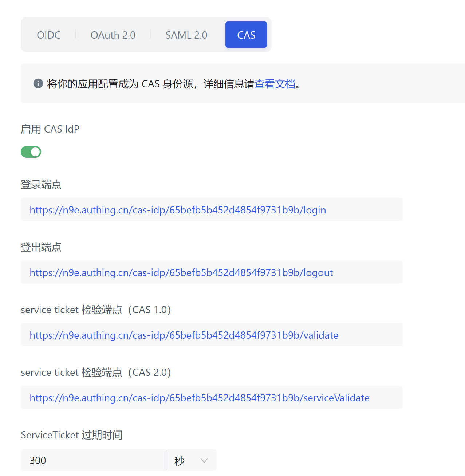Click the service ticket 检验端点 (CAS 1.0) label
465x476 pixels.
(96, 310)
